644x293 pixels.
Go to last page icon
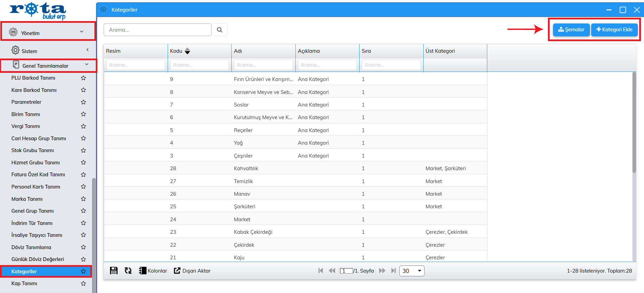click(x=394, y=271)
